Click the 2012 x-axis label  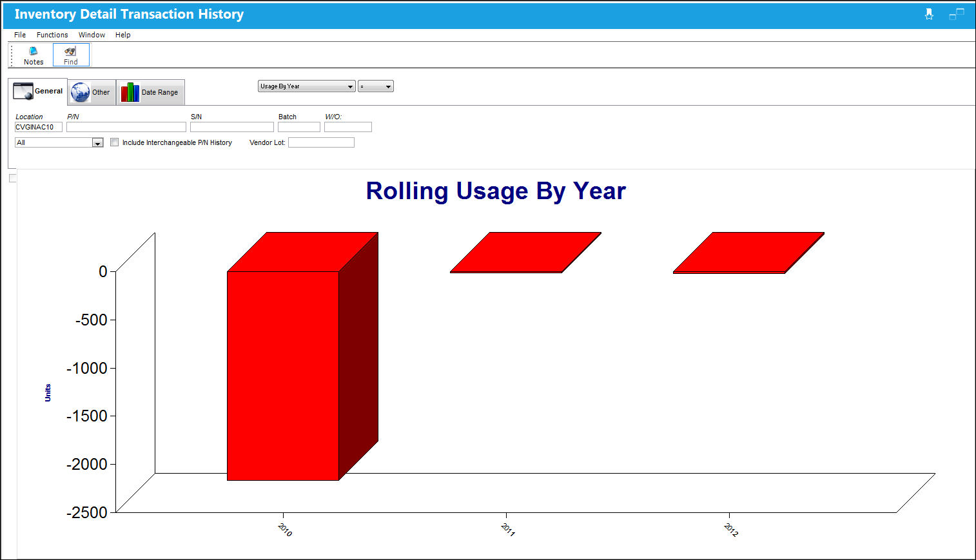(x=731, y=530)
